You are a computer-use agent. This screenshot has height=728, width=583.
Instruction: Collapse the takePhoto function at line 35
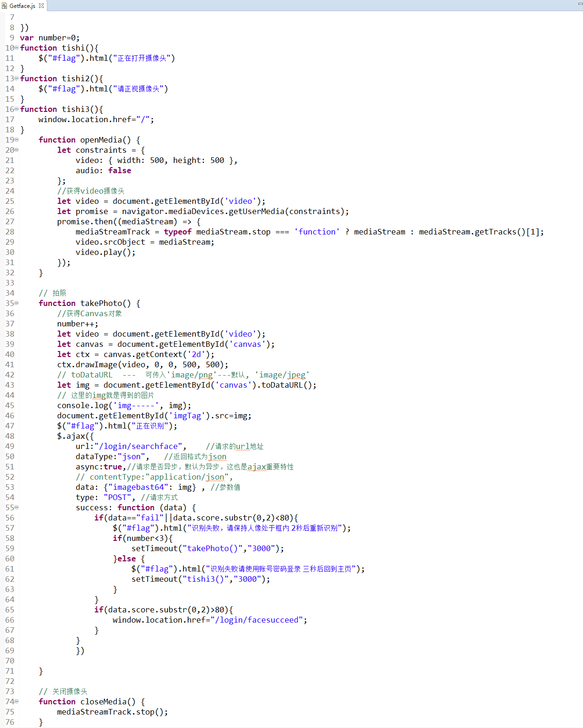tap(17, 303)
